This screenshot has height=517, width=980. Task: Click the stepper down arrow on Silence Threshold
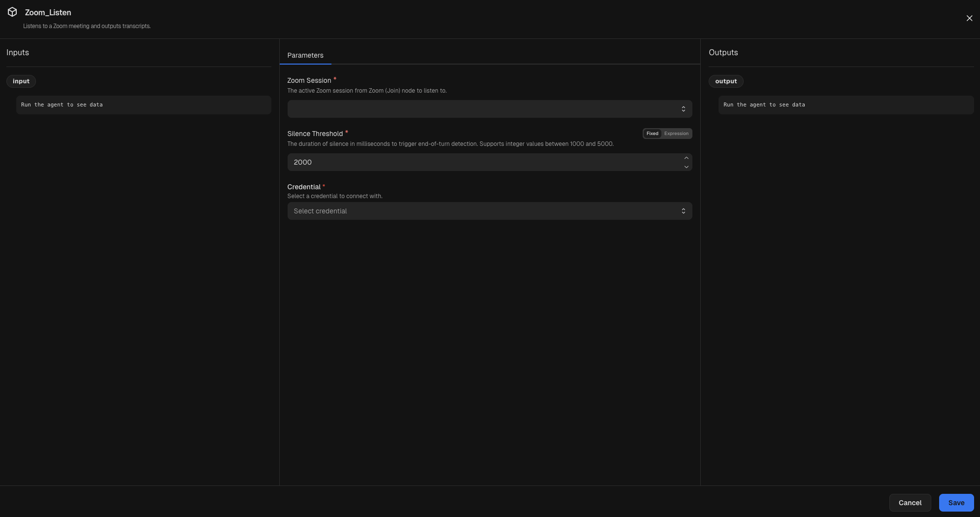click(686, 167)
